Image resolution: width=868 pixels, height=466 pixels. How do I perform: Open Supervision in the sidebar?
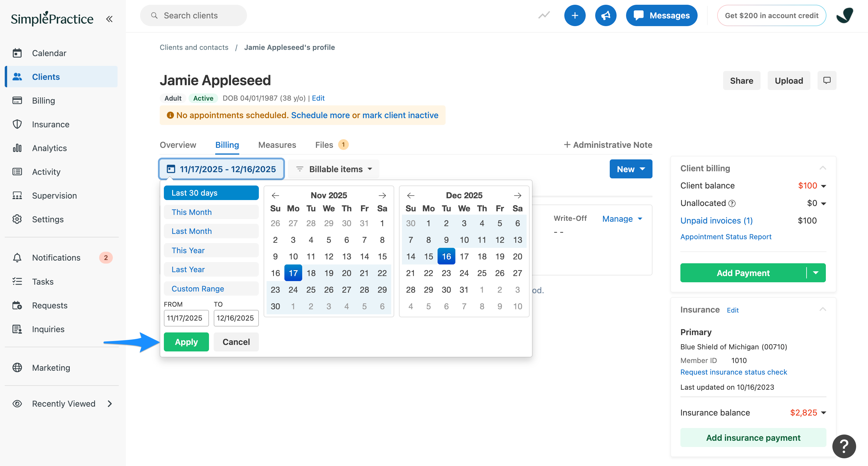tap(61, 195)
